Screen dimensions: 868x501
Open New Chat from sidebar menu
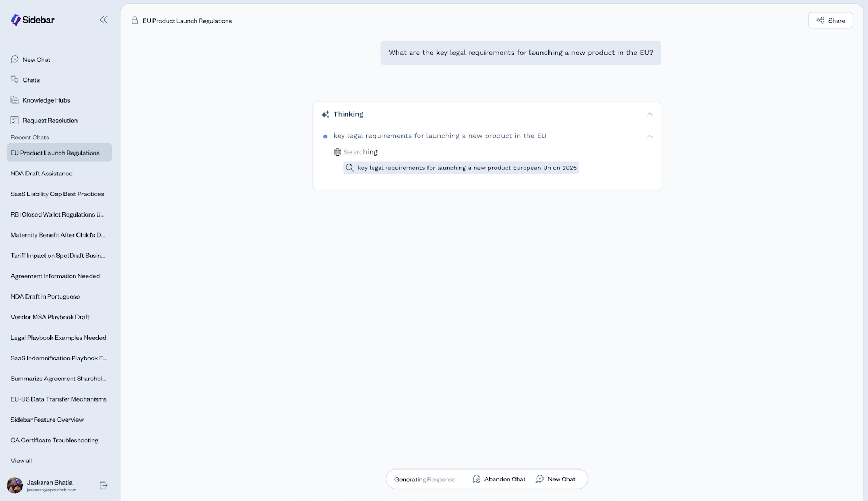pos(36,60)
